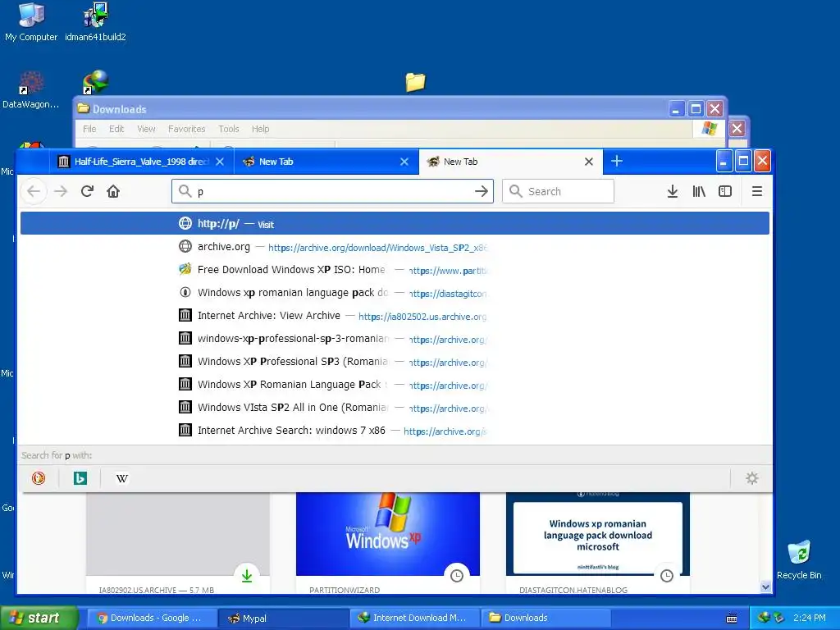Search with DuckDuckGo one-off engine icon
Screen dimensions: 840x630
click(x=39, y=478)
